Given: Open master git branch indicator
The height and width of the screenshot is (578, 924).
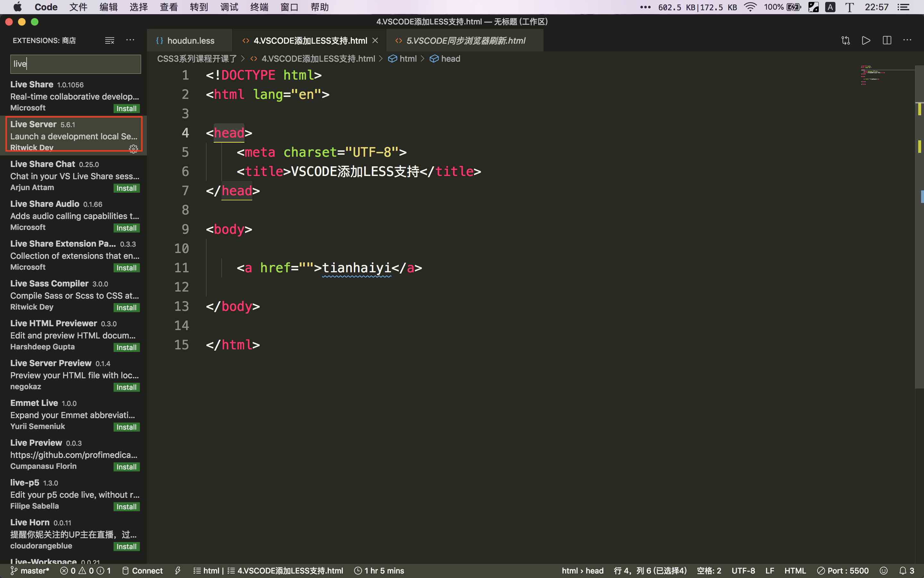Looking at the screenshot, I should coord(30,571).
